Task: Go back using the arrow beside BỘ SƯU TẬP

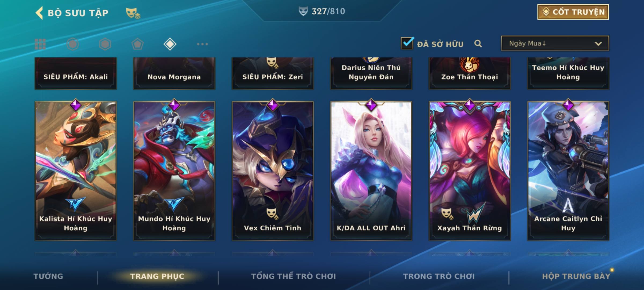Action: tap(39, 13)
